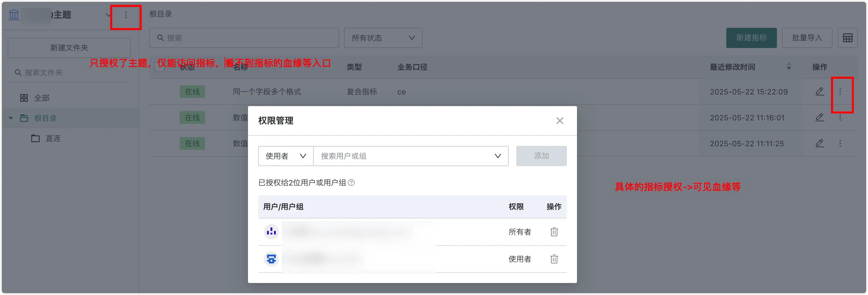Open the 所有状态 dropdown
Image resolution: width=868 pixels, height=295 pixels.
tap(383, 38)
